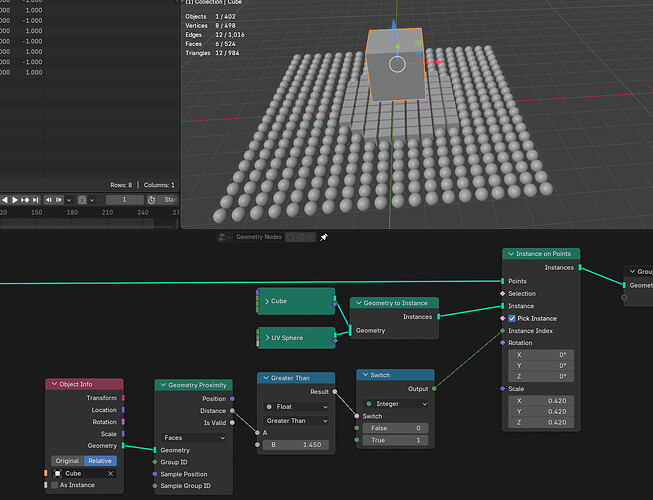Image resolution: width=653 pixels, height=500 pixels.
Task: Click the blue Z axis gizmo arrow
Action: tap(394, 24)
